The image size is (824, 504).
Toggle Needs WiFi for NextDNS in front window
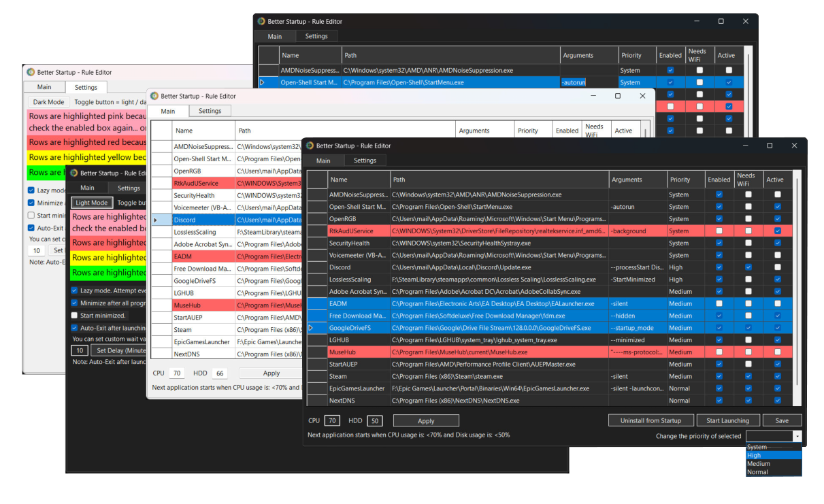(x=748, y=401)
